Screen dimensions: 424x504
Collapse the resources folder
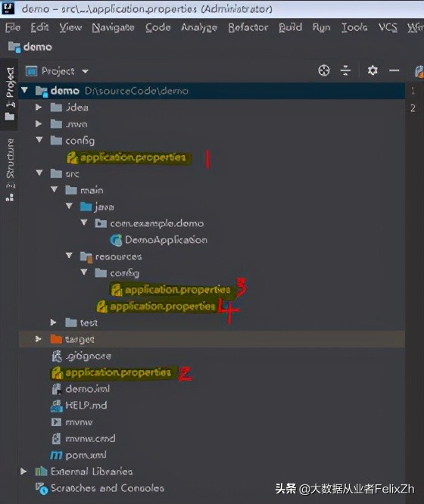(69, 256)
